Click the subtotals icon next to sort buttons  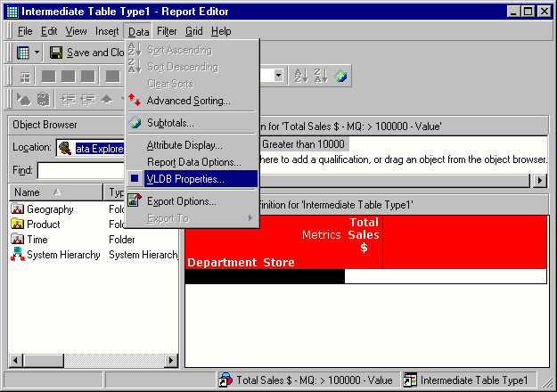(341, 77)
